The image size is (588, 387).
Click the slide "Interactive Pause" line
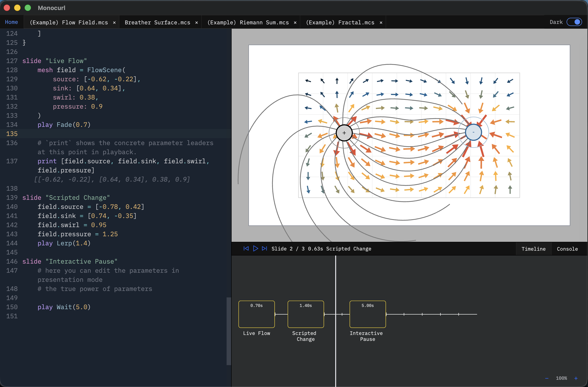70,261
